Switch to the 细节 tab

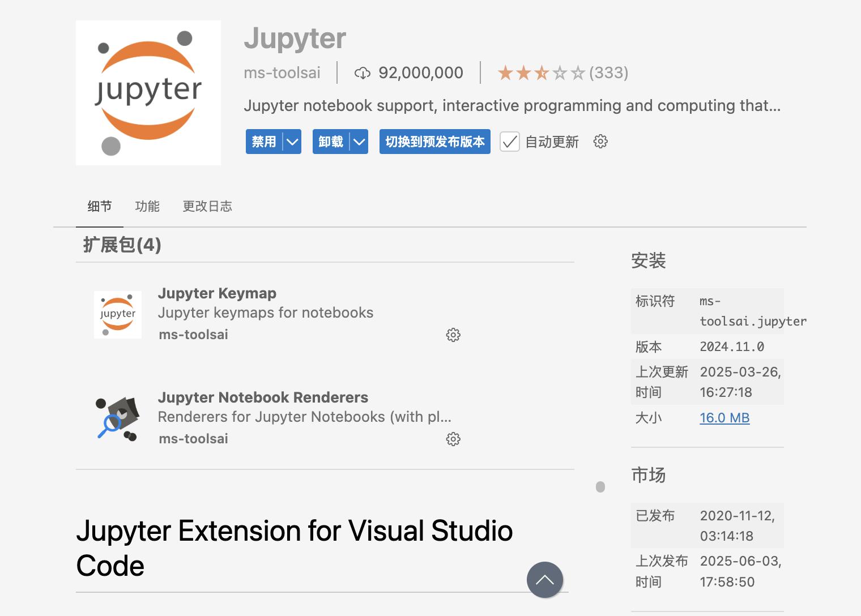[x=100, y=206]
